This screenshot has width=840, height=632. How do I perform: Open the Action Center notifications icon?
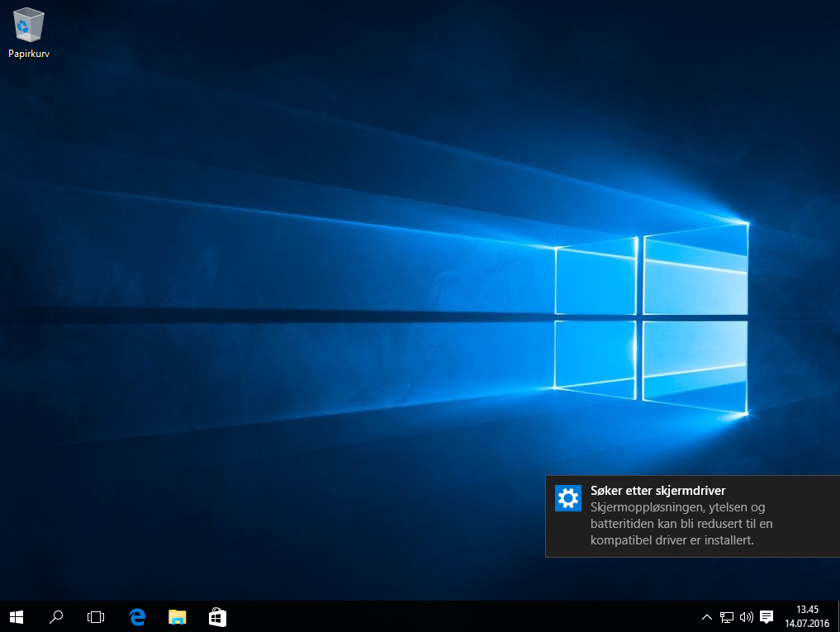tap(766, 617)
